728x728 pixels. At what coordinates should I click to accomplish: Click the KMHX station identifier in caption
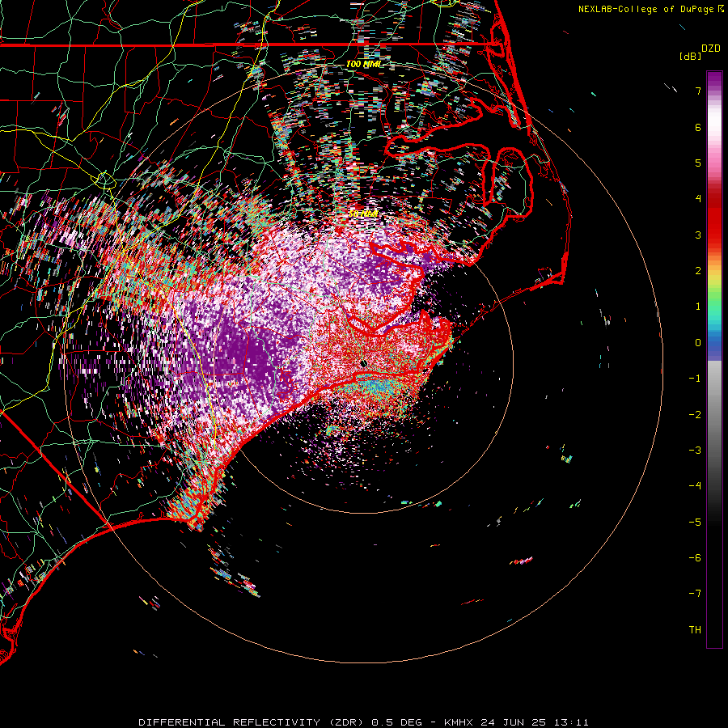(459, 722)
